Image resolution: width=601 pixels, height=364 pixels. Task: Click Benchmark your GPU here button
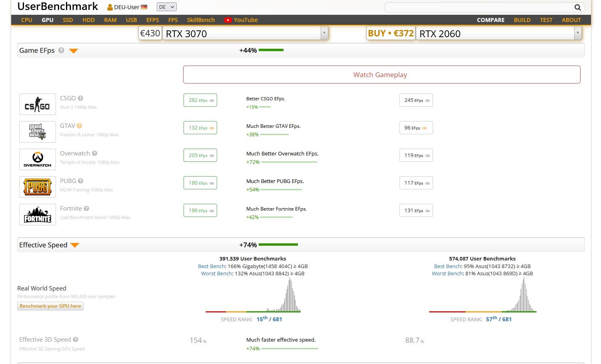pyautogui.click(x=50, y=306)
